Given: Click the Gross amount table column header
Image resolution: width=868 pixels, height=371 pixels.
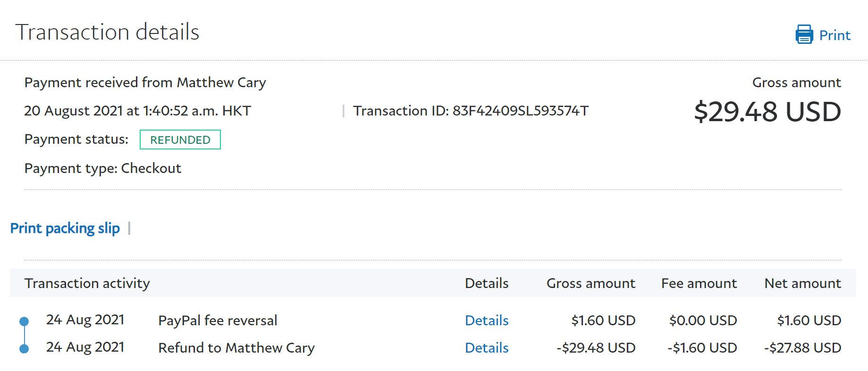Looking at the screenshot, I should [590, 283].
